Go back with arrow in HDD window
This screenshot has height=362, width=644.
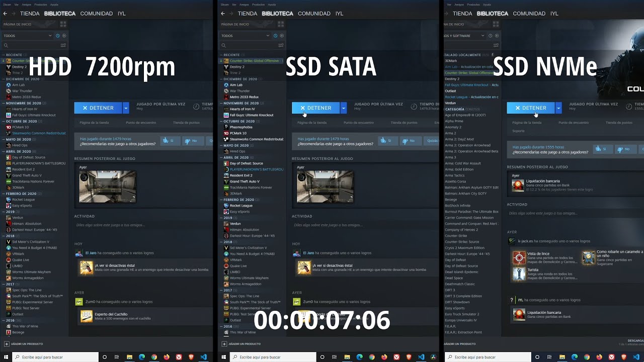pos(6,14)
